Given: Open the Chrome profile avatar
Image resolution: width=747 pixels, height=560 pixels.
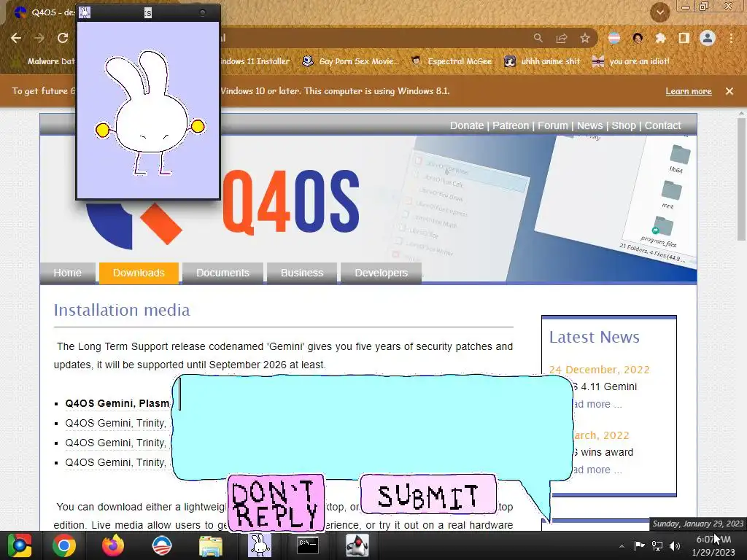Looking at the screenshot, I should [x=708, y=38].
